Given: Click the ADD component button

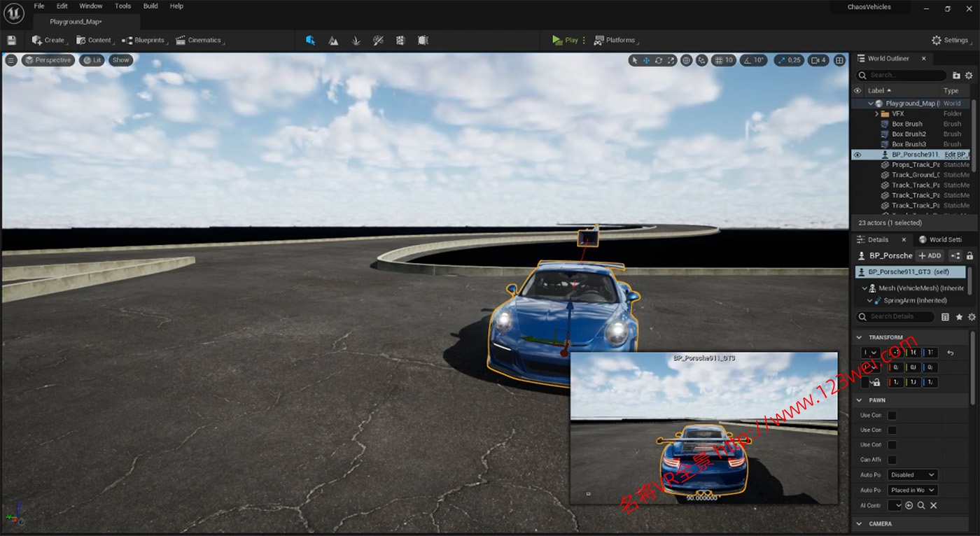Looking at the screenshot, I should coord(930,256).
